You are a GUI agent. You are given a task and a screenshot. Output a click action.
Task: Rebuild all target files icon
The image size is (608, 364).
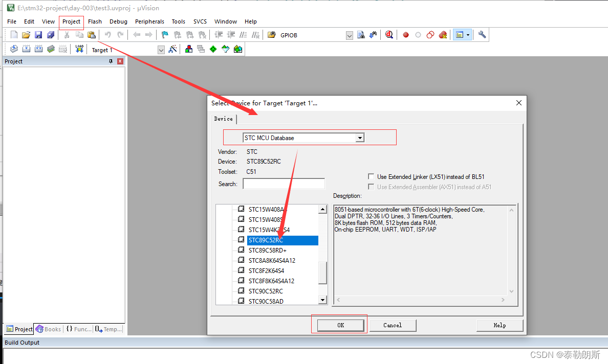(39, 49)
